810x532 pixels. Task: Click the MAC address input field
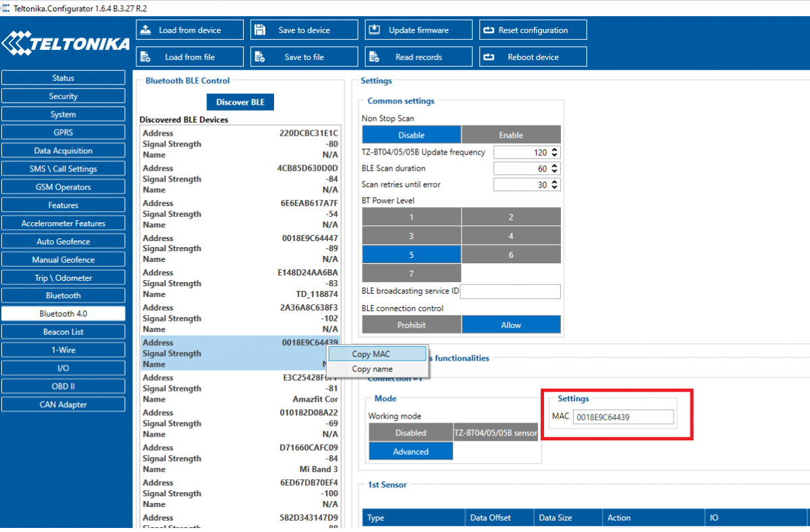tap(623, 417)
